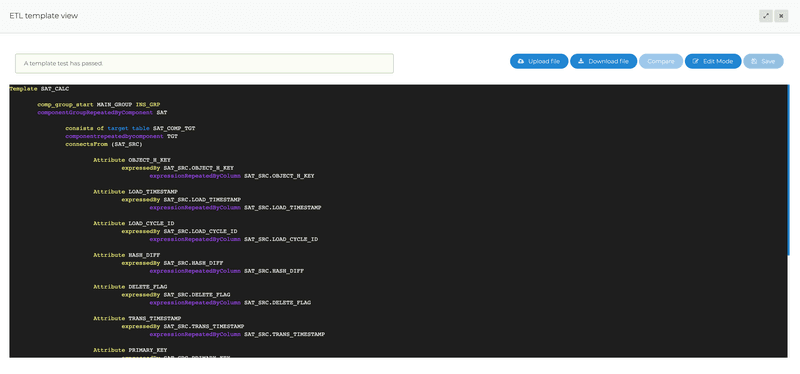Click the connectsFrom (SAT_SRC) line
800x374 pixels.
pos(104,144)
